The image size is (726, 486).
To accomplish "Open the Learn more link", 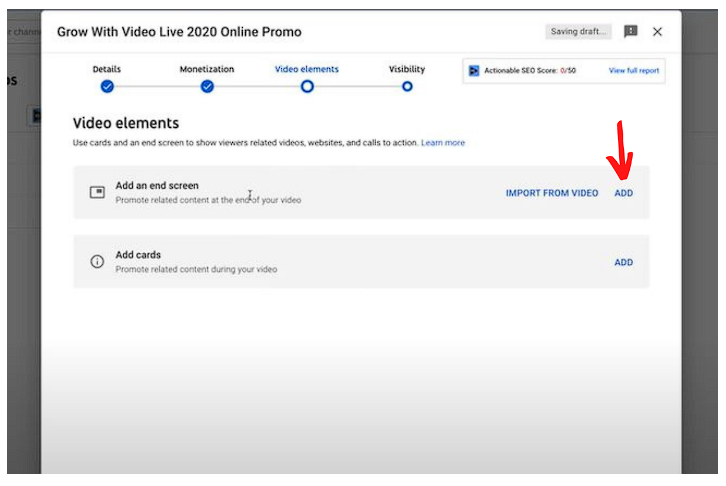I will tap(443, 143).
